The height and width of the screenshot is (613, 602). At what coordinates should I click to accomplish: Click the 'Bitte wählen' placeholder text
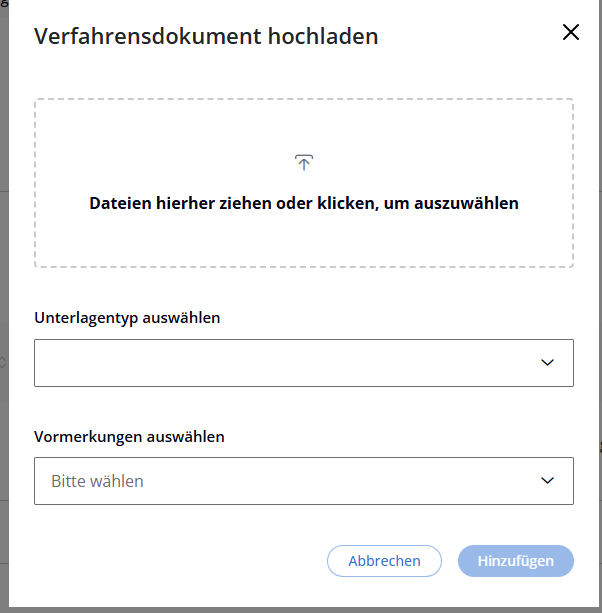coord(97,481)
